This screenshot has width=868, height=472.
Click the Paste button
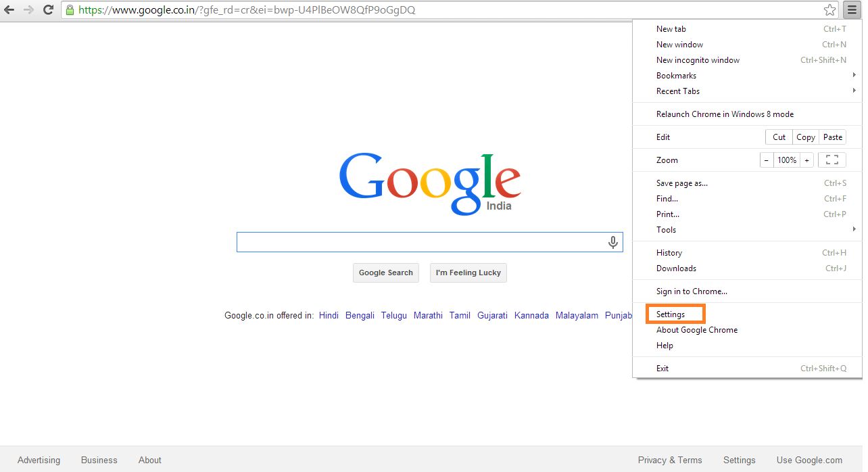[x=833, y=137]
